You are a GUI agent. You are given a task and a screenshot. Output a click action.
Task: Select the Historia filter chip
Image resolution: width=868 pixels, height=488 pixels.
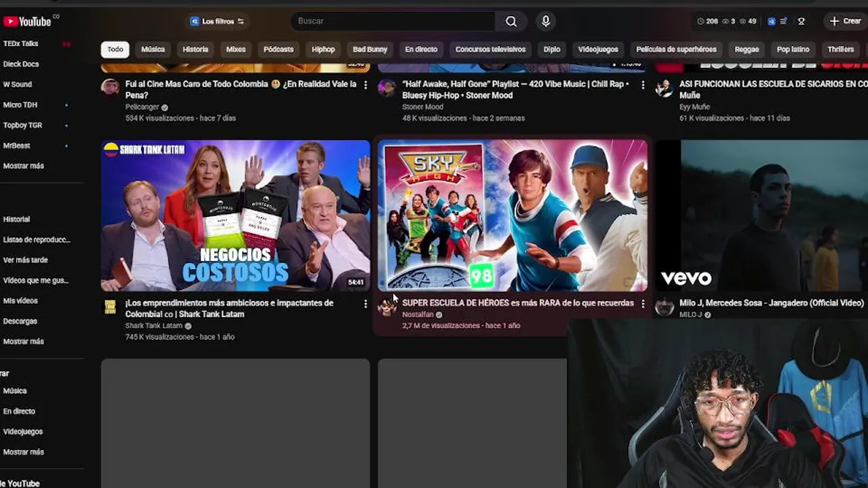[x=195, y=49]
